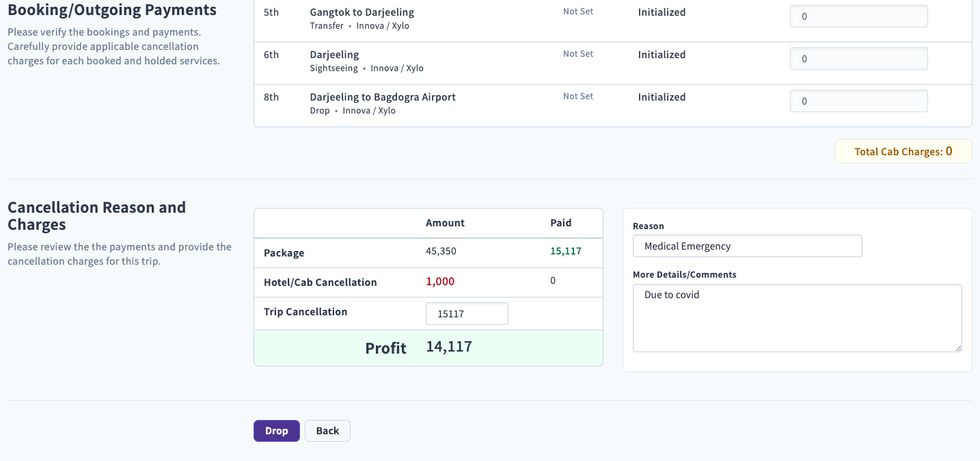
Task: Select the Reason field containing Medical Emergency
Action: click(x=747, y=246)
